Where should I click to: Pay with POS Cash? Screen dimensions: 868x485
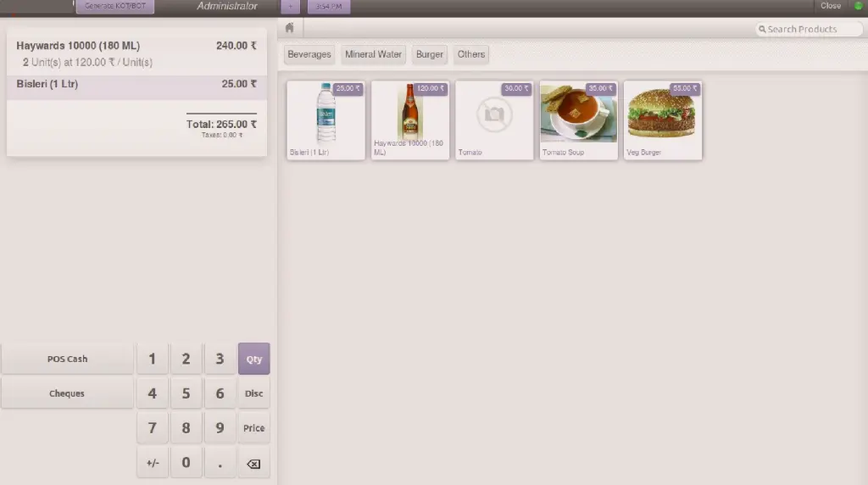coord(67,359)
